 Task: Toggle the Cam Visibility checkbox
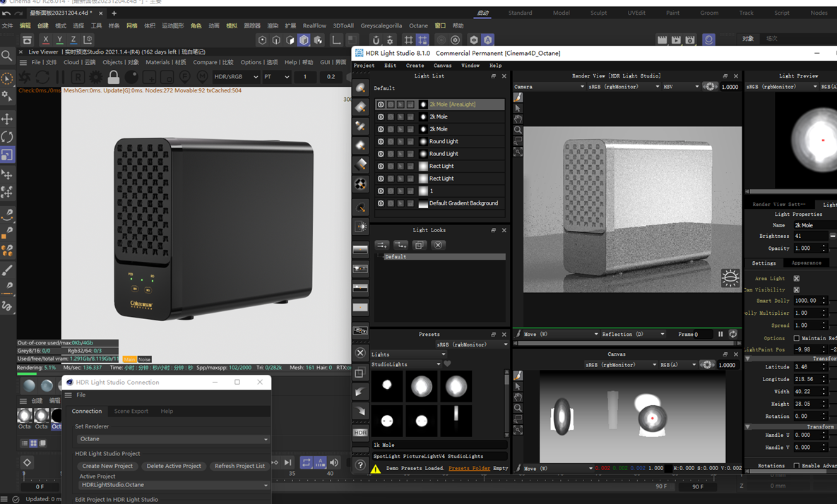(x=797, y=289)
